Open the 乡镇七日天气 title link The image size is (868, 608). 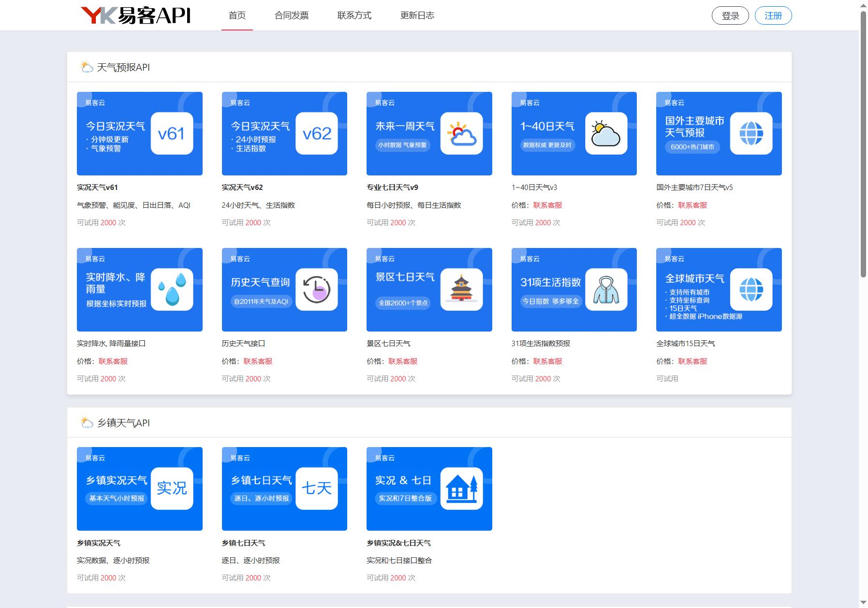(x=243, y=543)
